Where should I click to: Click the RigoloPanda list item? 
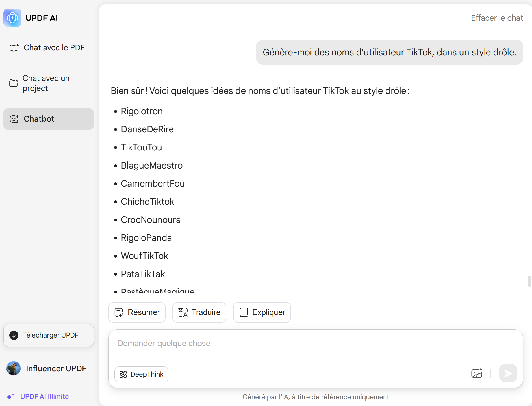click(x=146, y=238)
